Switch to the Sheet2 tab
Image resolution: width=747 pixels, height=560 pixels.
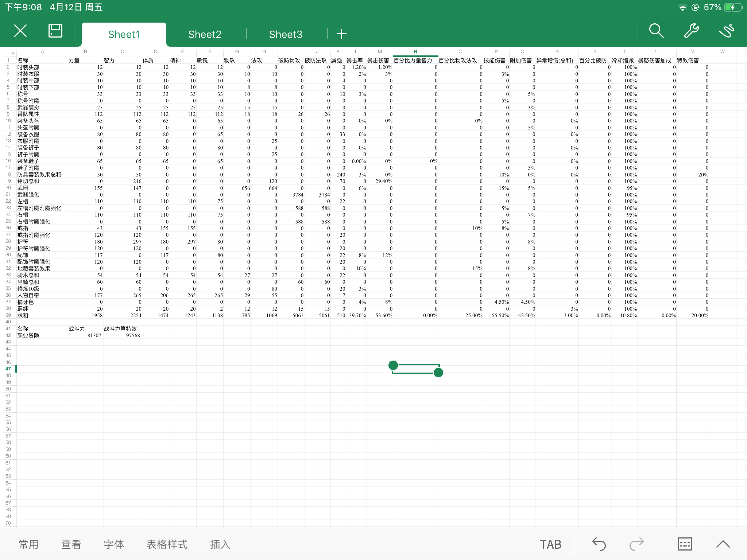(x=205, y=34)
